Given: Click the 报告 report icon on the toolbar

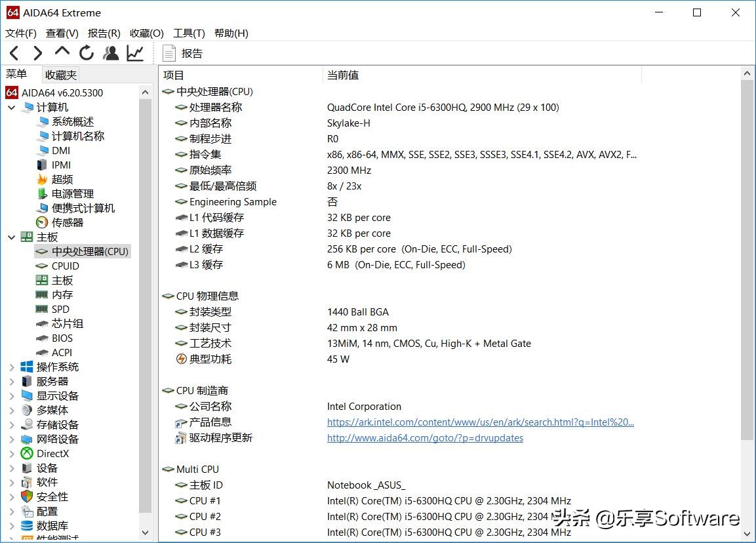Looking at the screenshot, I should [x=169, y=52].
